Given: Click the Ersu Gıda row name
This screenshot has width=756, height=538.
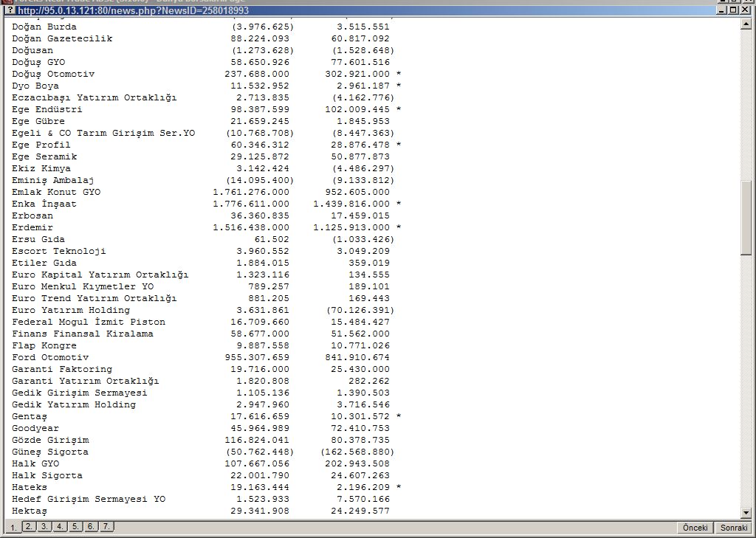Looking at the screenshot, I should [x=38, y=240].
